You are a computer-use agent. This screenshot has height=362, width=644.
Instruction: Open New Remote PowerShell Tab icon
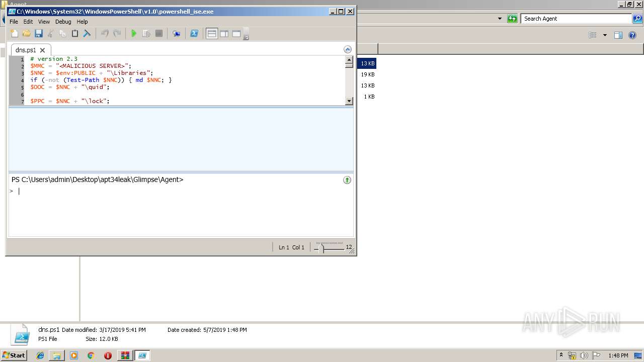coord(176,34)
